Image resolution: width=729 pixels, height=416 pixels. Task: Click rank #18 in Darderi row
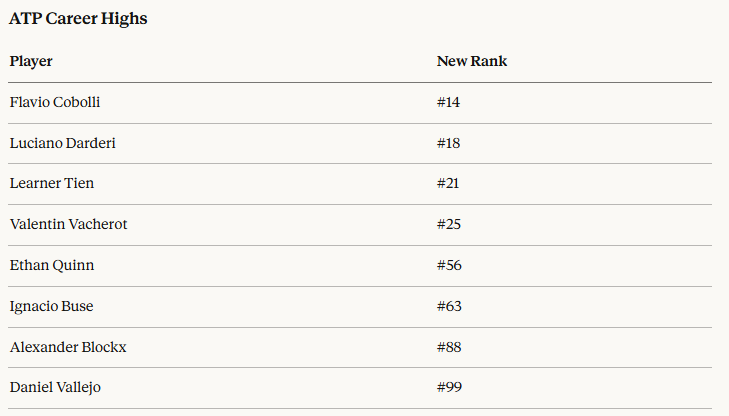pyautogui.click(x=449, y=143)
